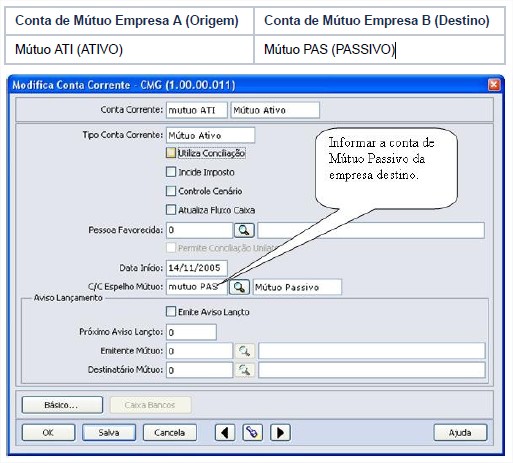The width and height of the screenshot is (513, 463).
Task: Click the 'Conta de Mútuo Empresa A (Origem)' header
Action: pos(129,21)
